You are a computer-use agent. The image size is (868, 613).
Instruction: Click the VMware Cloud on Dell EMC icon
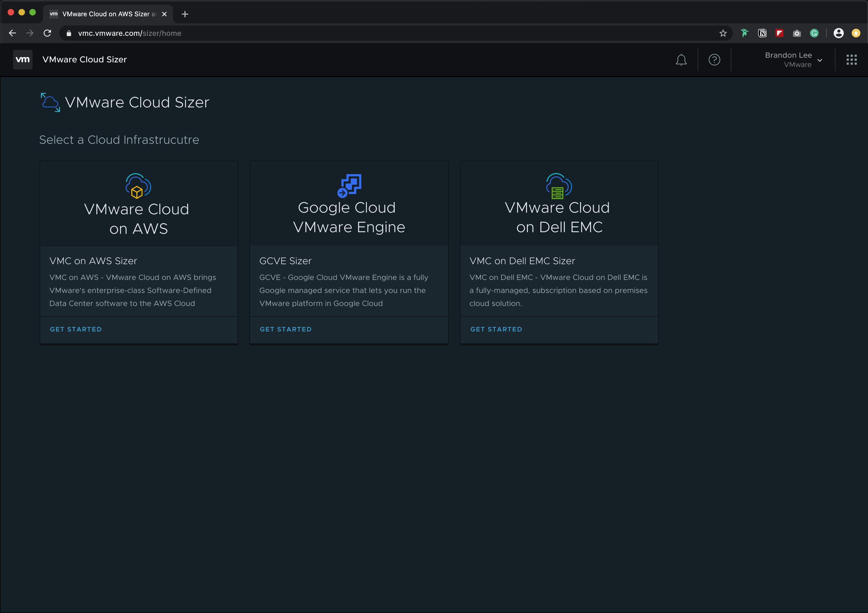559,186
